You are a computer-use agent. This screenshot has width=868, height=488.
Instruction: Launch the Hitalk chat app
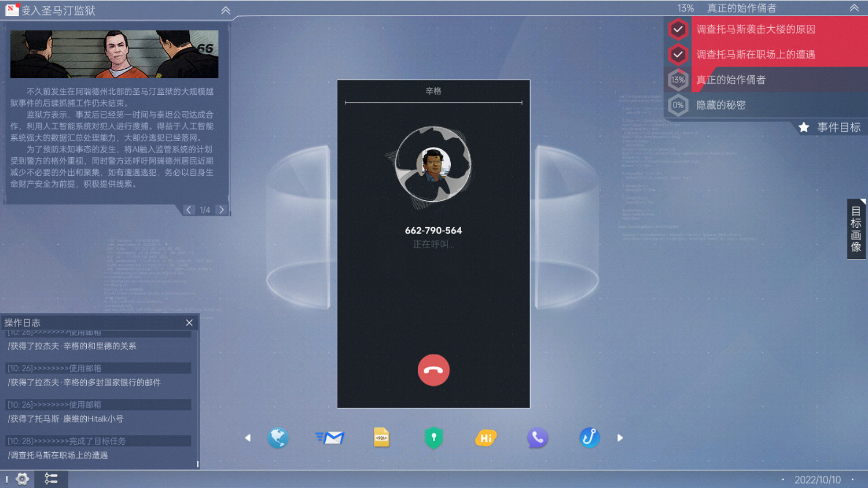pos(486,438)
